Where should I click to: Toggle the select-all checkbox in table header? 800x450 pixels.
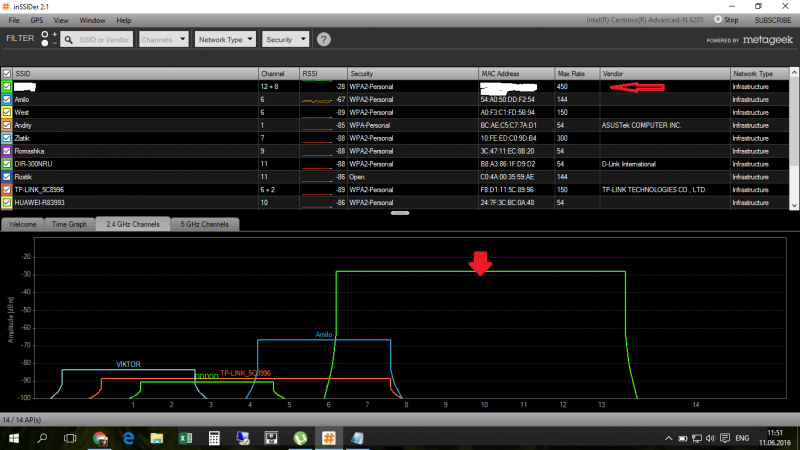tap(7, 74)
